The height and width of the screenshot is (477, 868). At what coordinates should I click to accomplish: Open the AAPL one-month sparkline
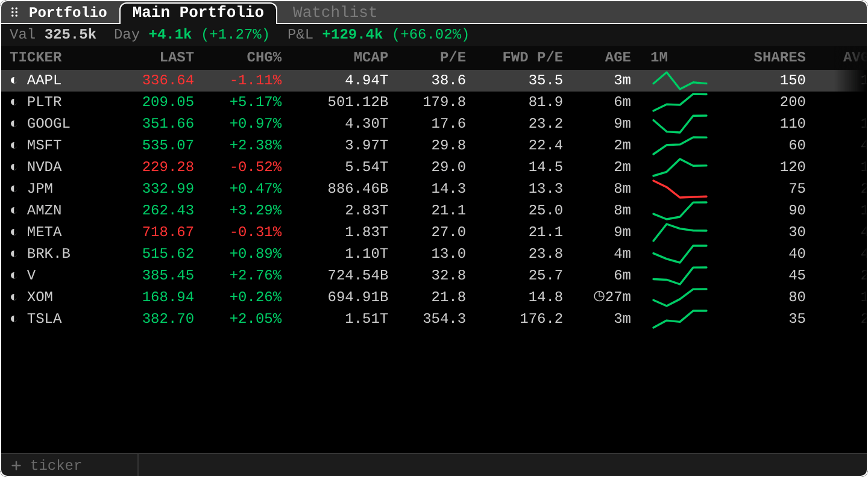click(680, 81)
